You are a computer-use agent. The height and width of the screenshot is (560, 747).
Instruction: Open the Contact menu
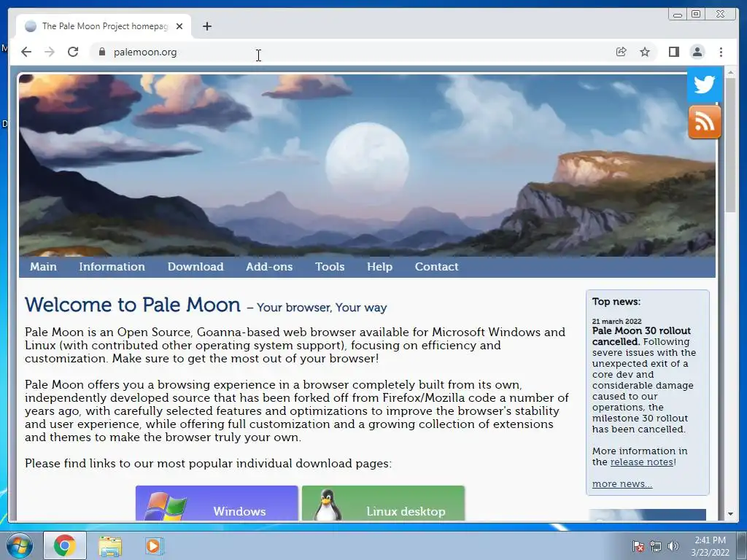(x=436, y=267)
